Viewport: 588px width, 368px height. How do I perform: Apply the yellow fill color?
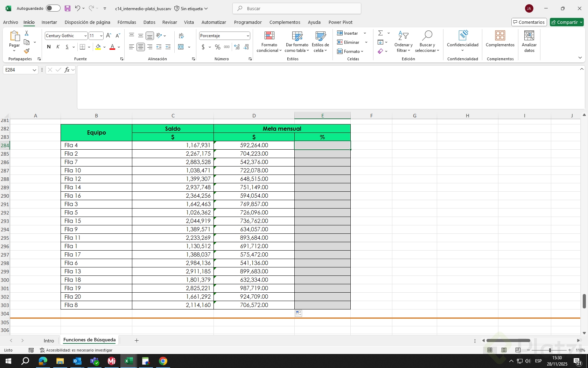coord(98,47)
